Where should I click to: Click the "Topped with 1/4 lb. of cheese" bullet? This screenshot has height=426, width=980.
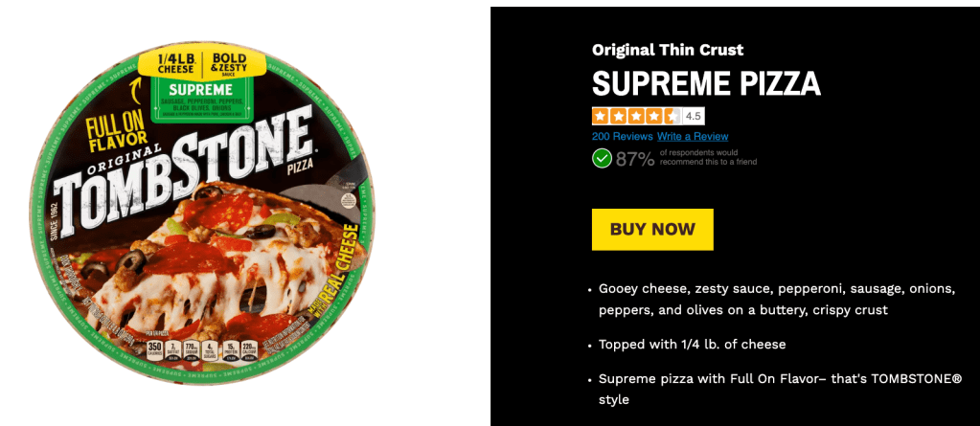click(692, 345)
